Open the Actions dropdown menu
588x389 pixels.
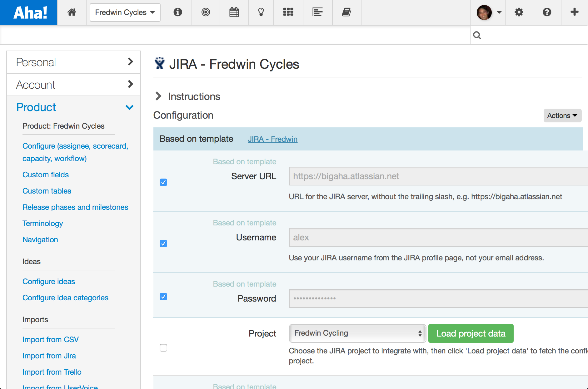point(562,116)
